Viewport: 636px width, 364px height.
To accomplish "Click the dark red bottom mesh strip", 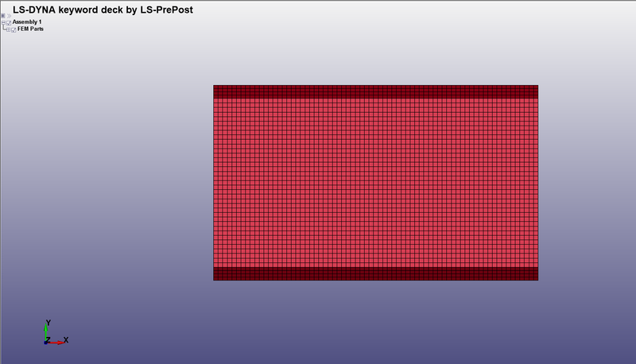I will (375, 273).
